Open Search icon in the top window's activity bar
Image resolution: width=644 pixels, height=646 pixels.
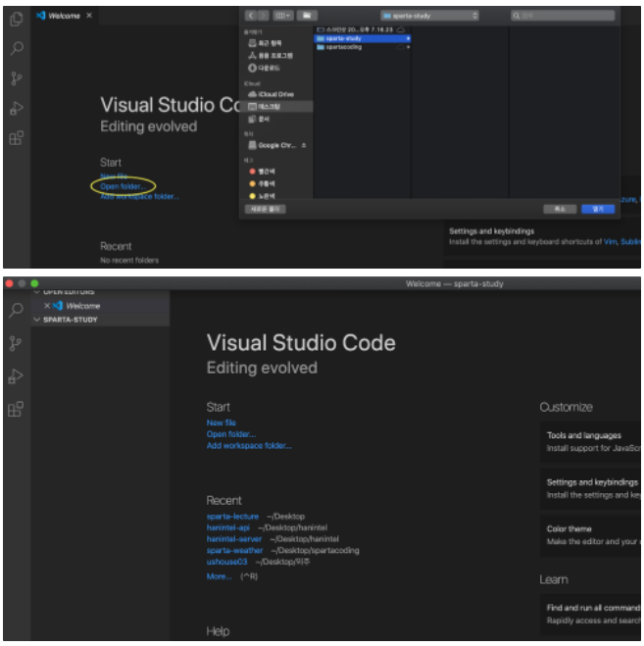(17, 48)
